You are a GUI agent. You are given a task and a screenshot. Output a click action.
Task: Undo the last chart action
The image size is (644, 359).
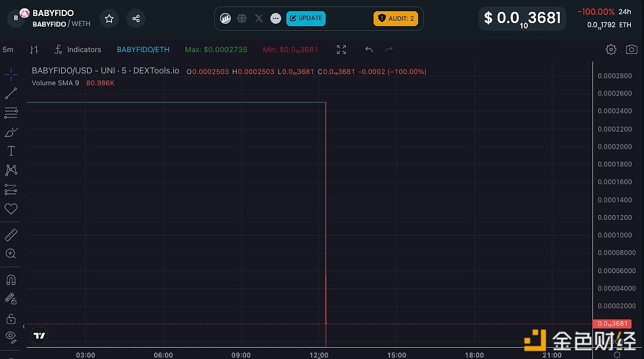369,50
